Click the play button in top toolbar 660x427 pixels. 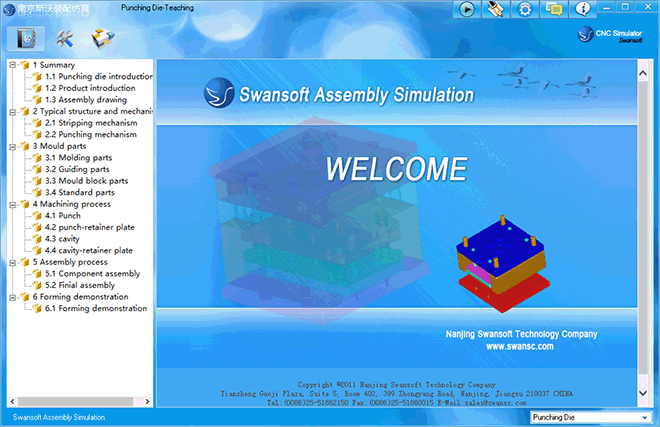(466, 9)
